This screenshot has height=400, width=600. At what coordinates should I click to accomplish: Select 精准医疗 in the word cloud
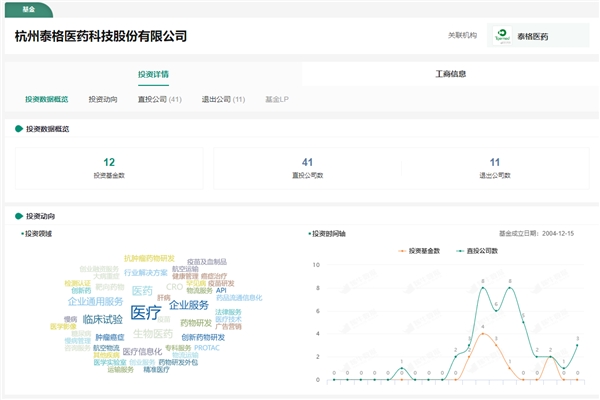coord(157,369)
